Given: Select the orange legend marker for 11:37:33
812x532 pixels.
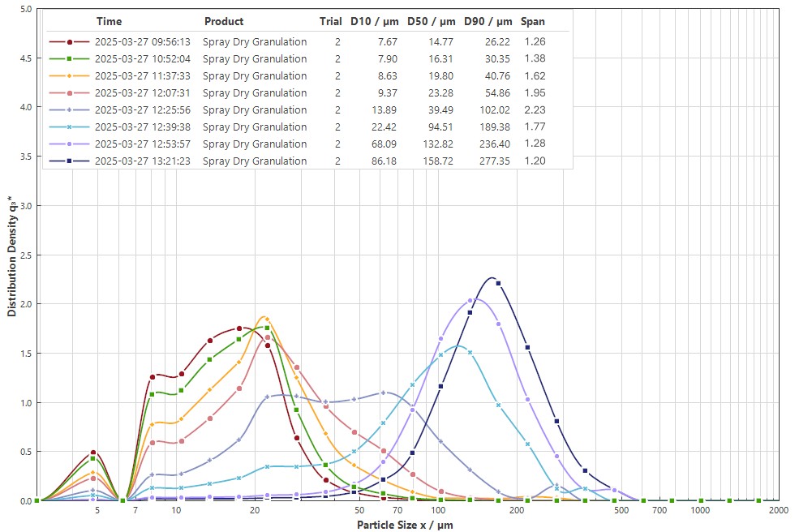Looking at the screenshot, I should (x=70, y=75).
